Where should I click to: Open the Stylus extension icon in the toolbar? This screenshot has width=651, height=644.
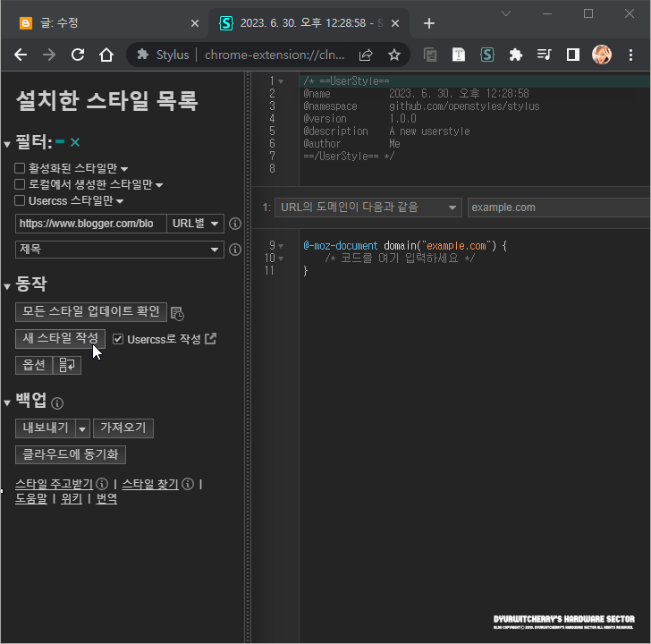[x=487, y=55]
